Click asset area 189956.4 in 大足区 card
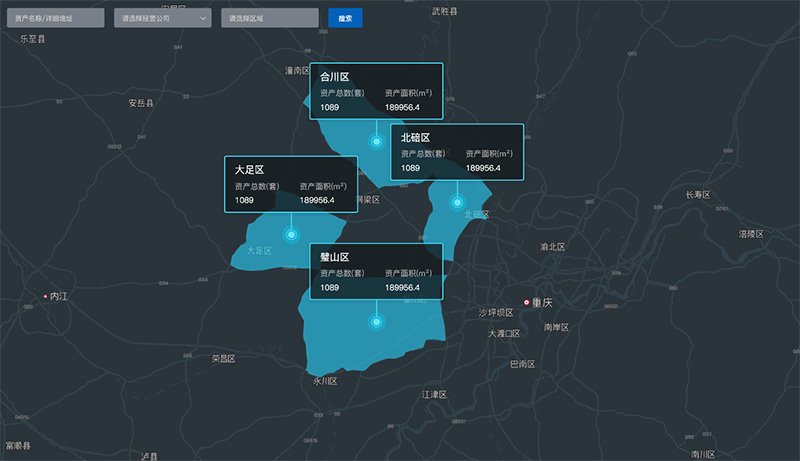 tap(317, 200)
